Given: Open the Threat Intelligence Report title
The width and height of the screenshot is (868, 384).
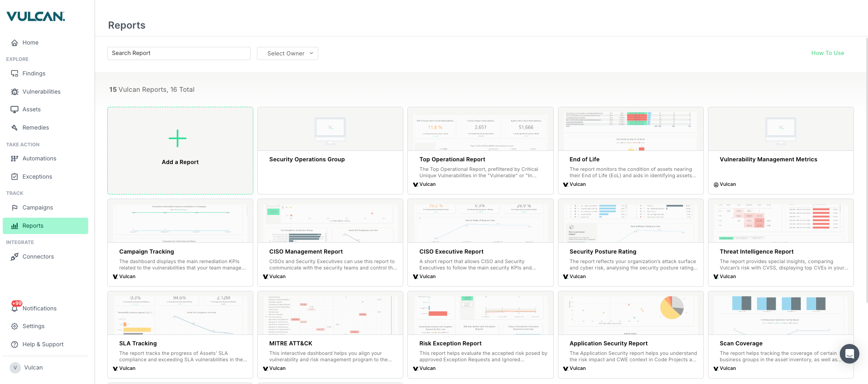Looking at the screenshot, I should (757, 252).
